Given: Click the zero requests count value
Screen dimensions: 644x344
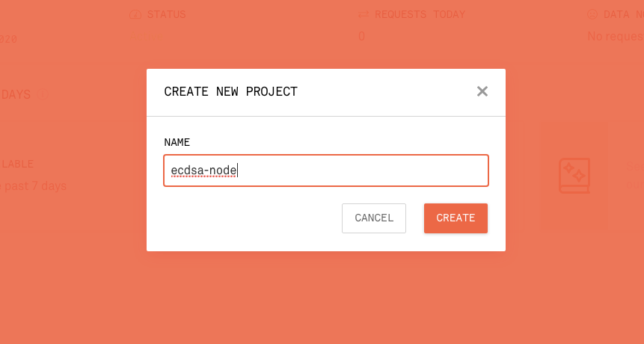Looking at the screenshot, I should click(361, 37).
